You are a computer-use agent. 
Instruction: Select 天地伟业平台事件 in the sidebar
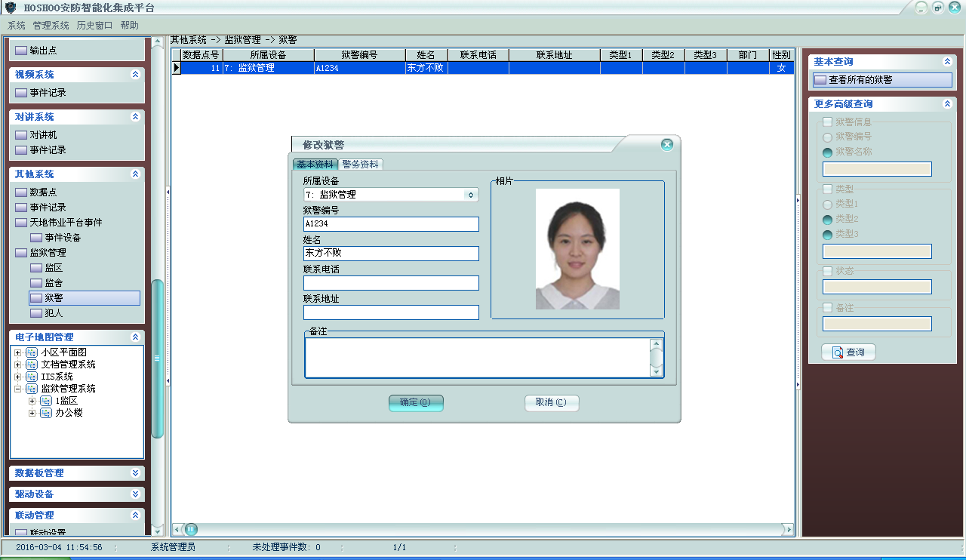[66, 223]
